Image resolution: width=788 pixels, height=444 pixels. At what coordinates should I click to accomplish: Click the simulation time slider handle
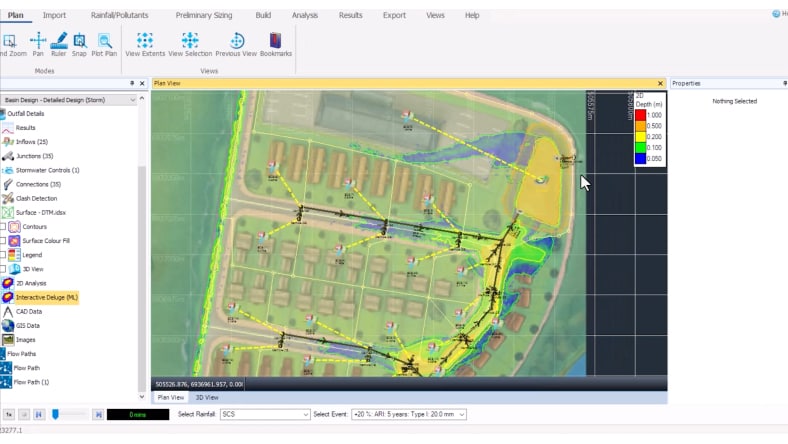coord(56,414)
